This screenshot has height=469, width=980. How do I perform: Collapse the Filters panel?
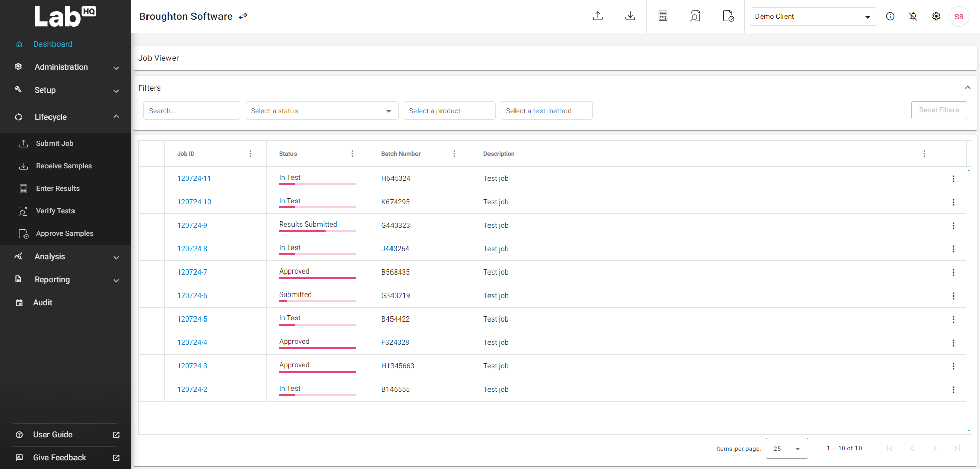click(x=967, y=88)
